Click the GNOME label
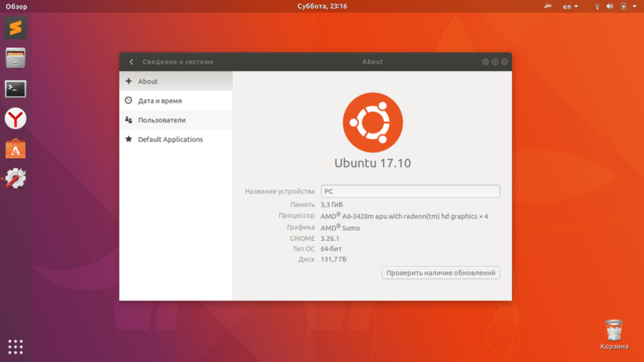Image resolution: width=644 pixels, height=362 pixels. (x=303, y=238)
